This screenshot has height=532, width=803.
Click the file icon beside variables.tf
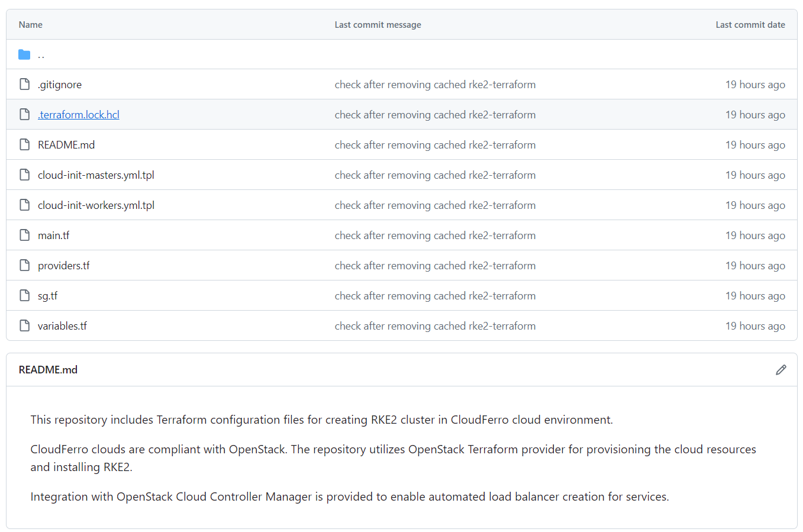point(24,326)
